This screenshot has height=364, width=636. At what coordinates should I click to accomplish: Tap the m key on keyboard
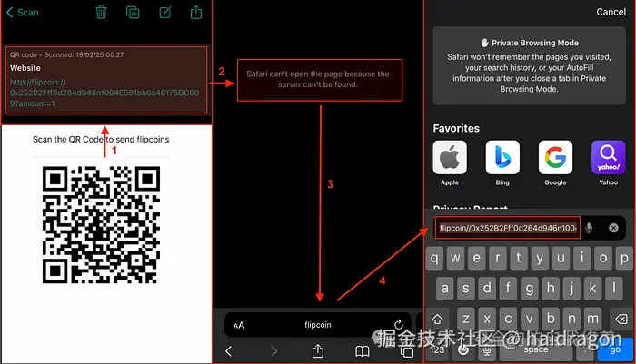[x=592, y=319]
